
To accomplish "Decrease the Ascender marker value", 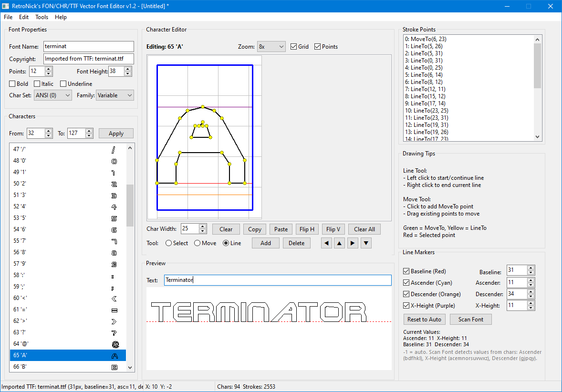I will point(531,285).
